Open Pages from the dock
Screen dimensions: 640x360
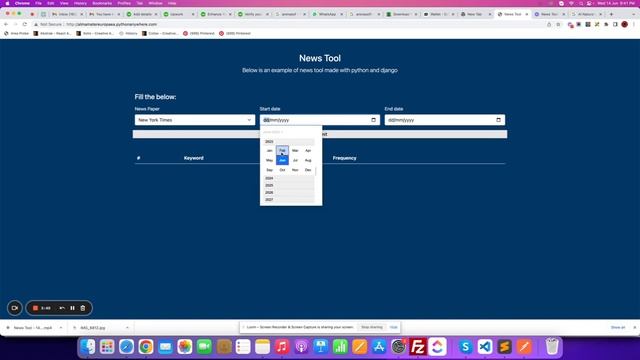pyautogui.click(x=360, y=347)
